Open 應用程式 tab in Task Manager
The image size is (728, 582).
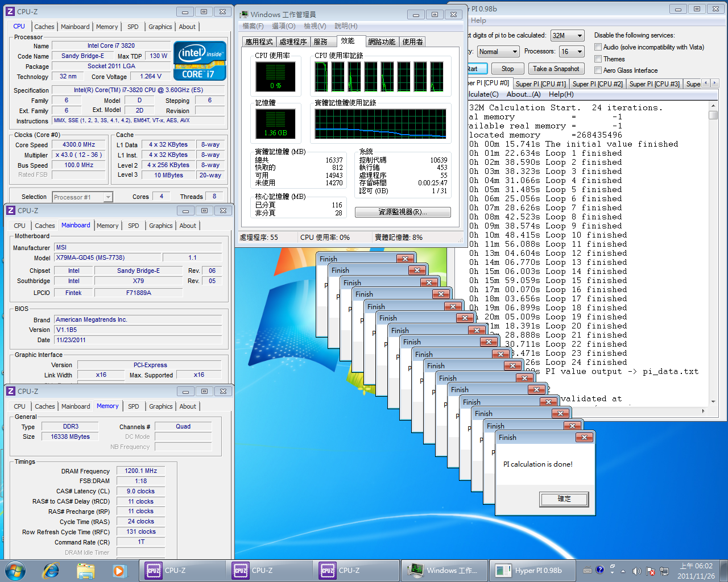tap(259, 41)
